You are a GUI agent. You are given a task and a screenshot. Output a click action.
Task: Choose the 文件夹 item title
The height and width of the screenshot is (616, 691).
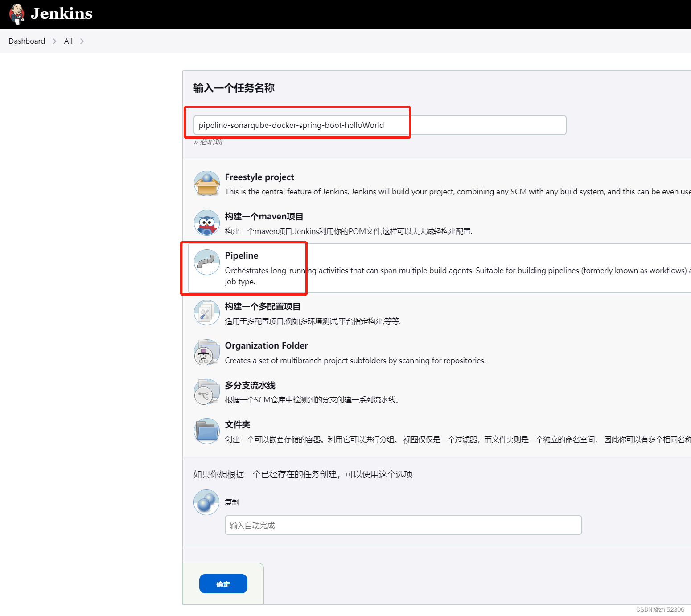click(x=238, y=425)
